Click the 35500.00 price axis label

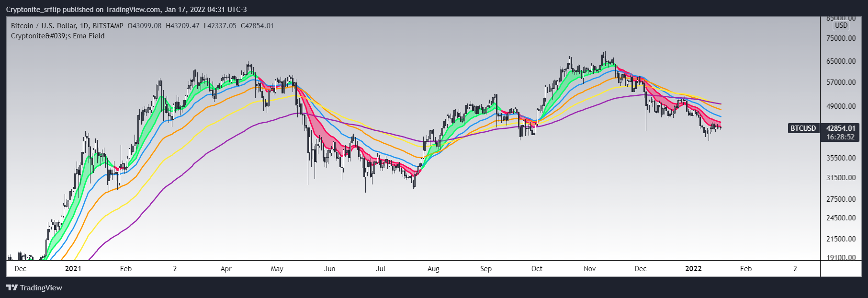[841, 158]
